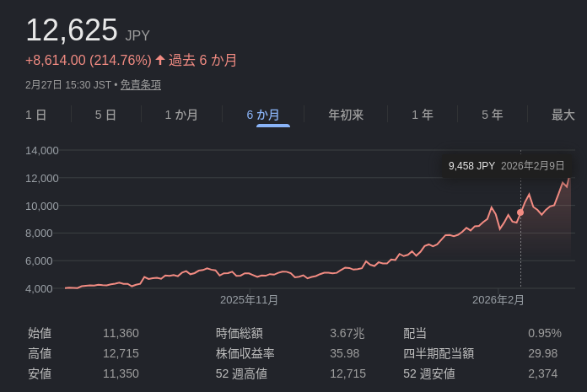The height and width of the screenshot is (392, 587).
Task: Click the JPY currency label by the price
Action: 137,35
